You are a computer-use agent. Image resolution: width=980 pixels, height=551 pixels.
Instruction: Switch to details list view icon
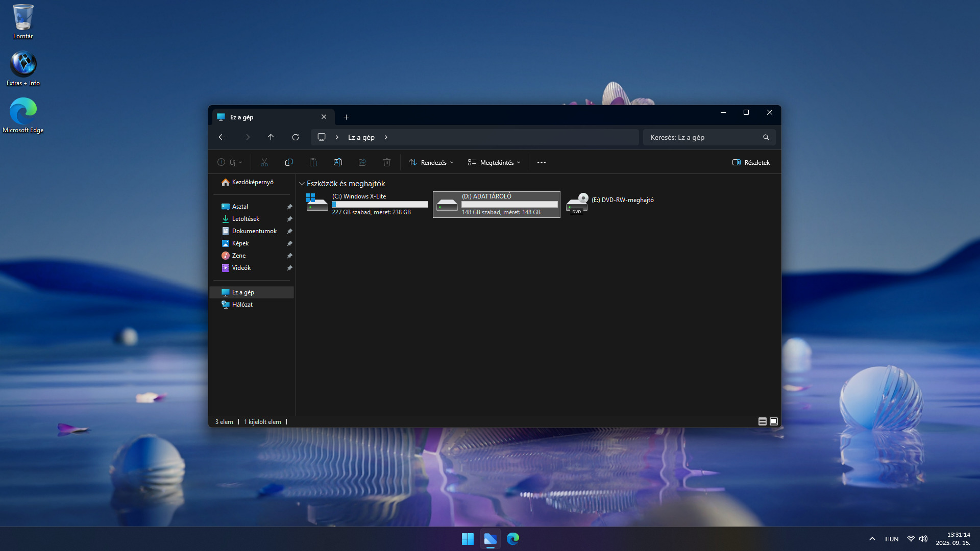click(x=762, y=421)
